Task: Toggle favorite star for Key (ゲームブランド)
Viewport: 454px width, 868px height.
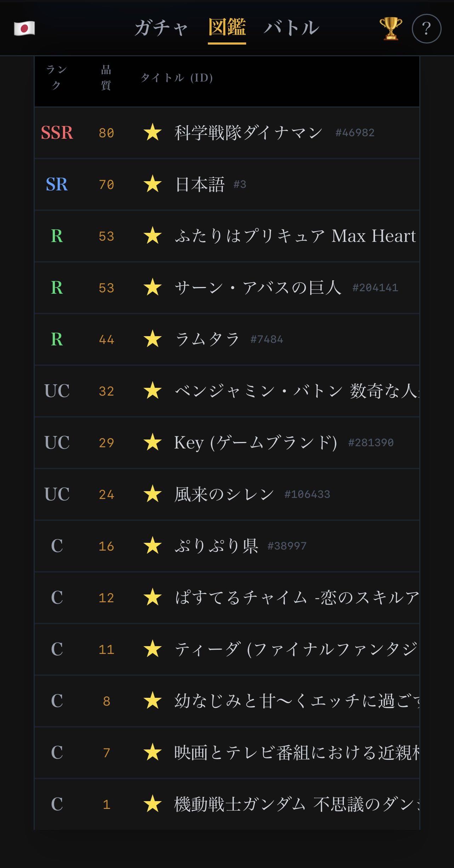Action: [x=153, y=442]
